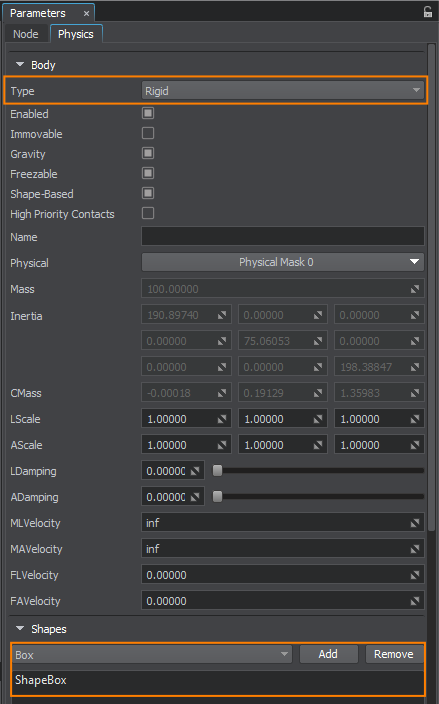Click drag-arrow icon beside ADamping value
The width and height of the screenshot is (439, 704).
click(x=195, y=497)
